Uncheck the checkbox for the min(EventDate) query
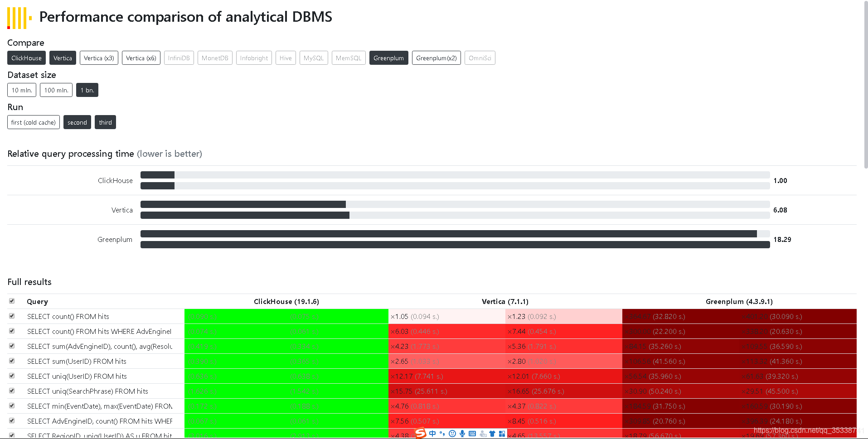Screen dimensions: 868x439 tap(12, 405)
